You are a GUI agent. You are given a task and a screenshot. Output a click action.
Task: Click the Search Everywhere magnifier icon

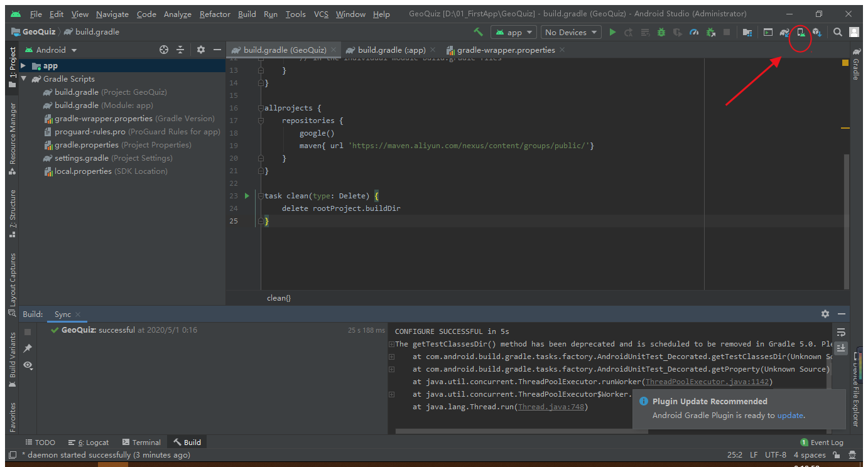click(838, 32)
